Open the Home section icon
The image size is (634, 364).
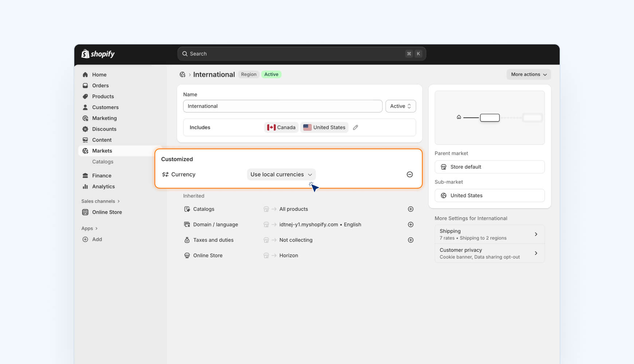[x=85, y=74]
